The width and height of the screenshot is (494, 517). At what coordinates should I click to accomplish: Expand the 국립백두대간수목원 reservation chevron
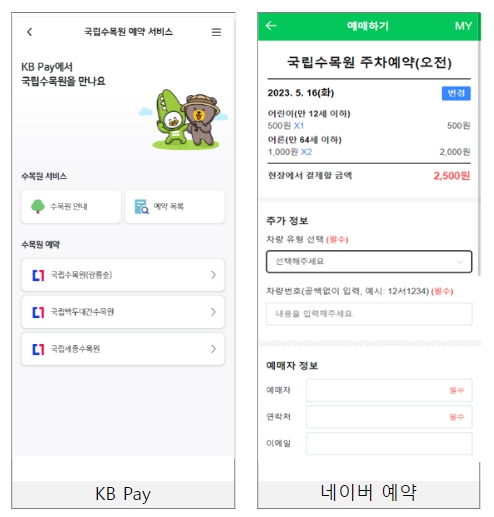coord(213,312)
